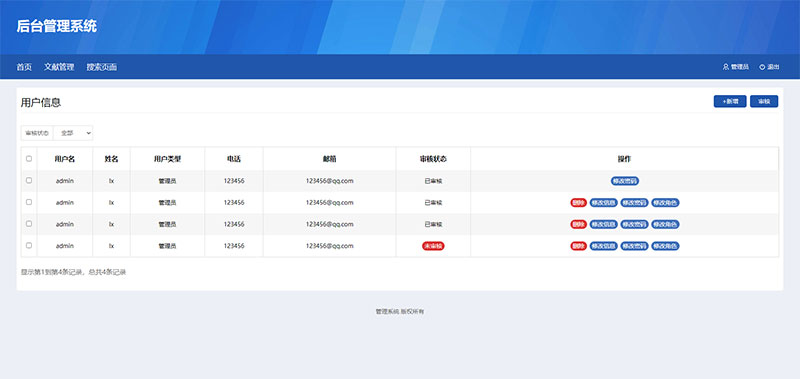Tick the select-all checkbox in the table header
The height and width of the screenshot is (379, 800).
[x=29, y=159]
